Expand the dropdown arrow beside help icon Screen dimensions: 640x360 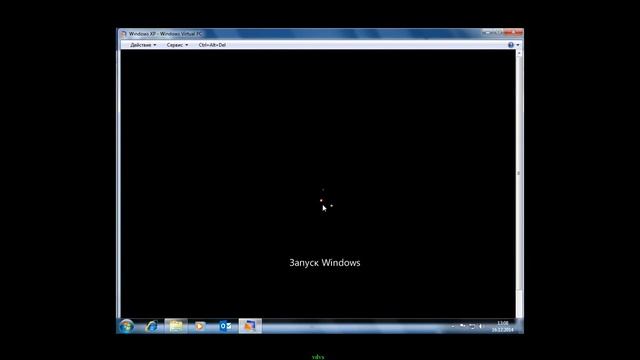tap(518, 45)
